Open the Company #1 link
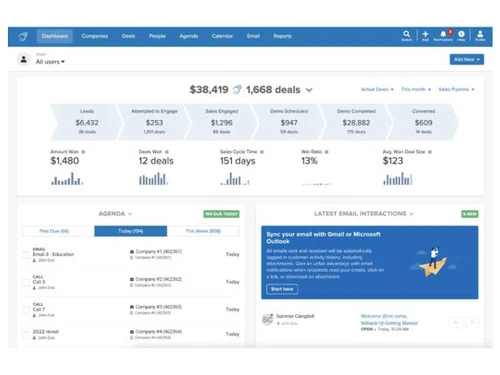 click(158, 252)
